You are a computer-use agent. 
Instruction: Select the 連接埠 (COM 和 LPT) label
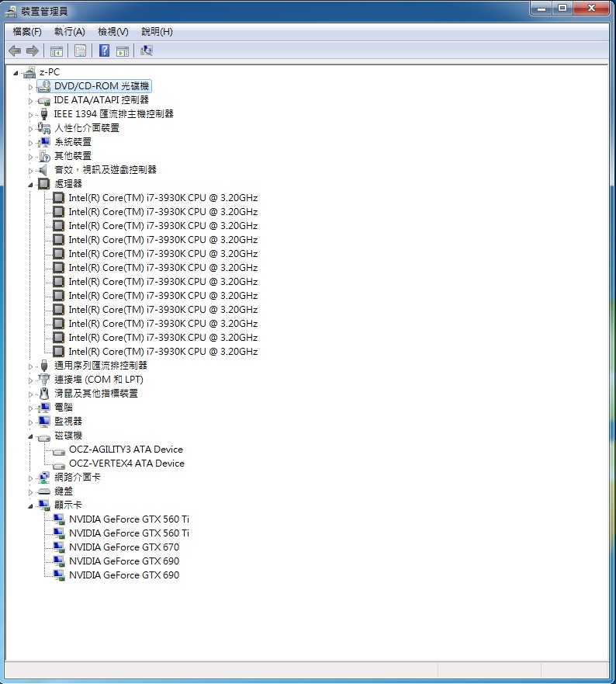pyautogui.click(x=99, y=380)
